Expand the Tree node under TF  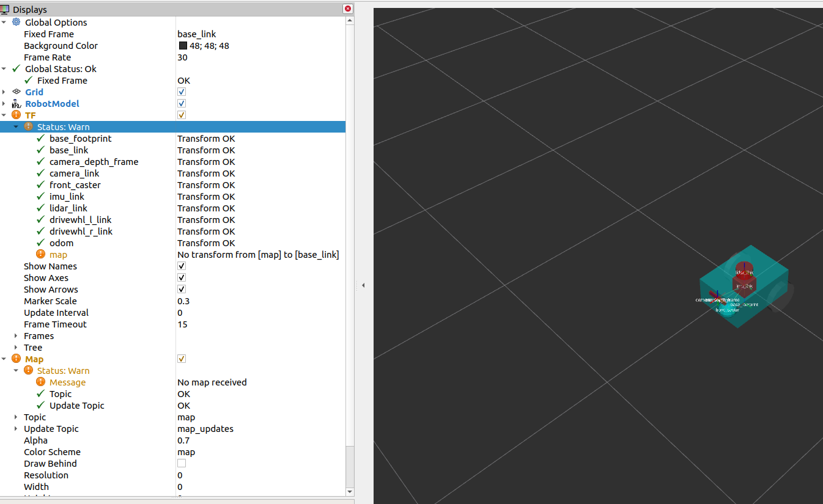click(x=16, y=348)
